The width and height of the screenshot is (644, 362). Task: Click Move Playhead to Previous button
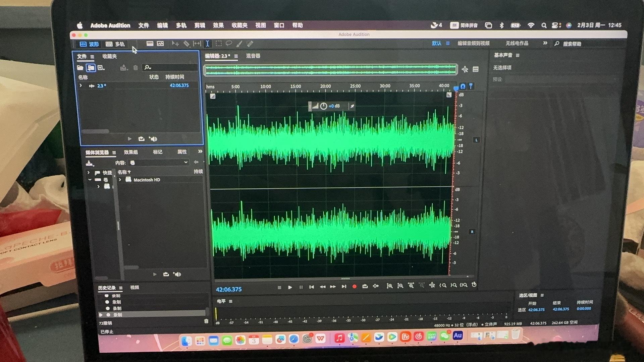point(312,287)
